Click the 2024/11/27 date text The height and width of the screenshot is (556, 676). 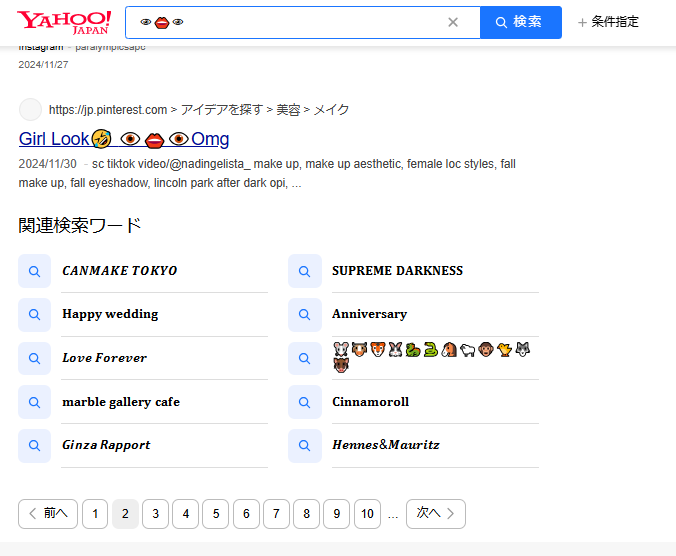(x=43, y=65)
